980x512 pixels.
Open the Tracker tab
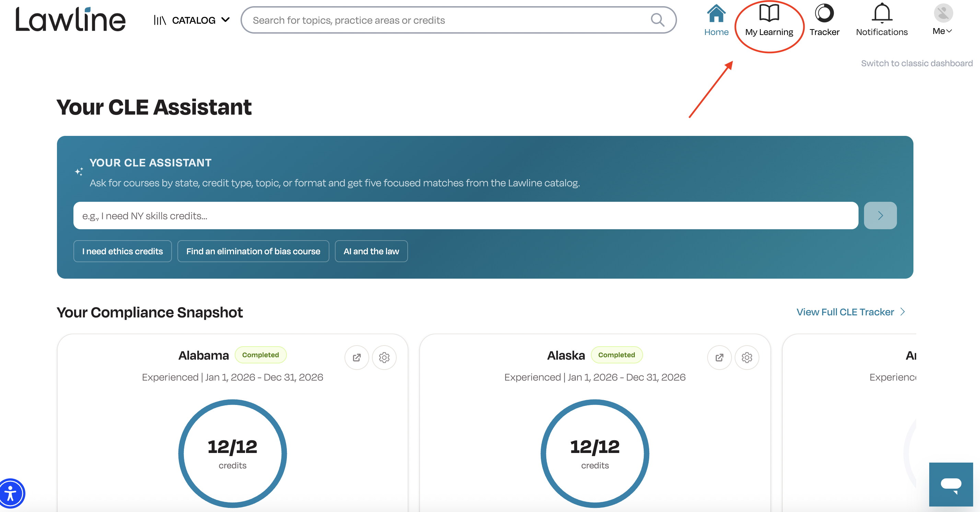point(825,20)
